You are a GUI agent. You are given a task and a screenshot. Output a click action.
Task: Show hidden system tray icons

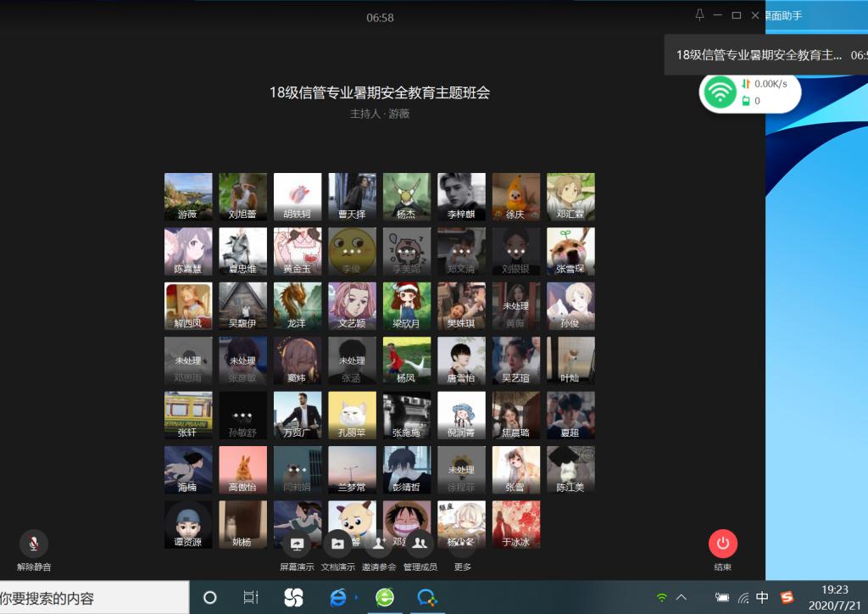(x=682, y=598)
